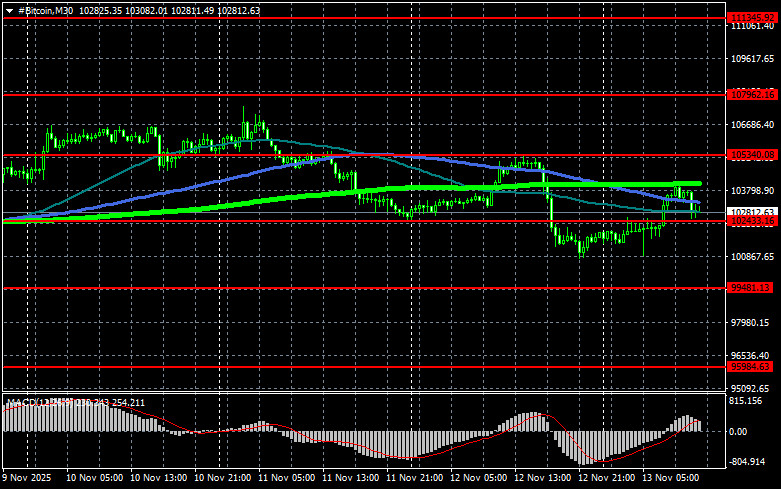Click the 10 Nov 13:00 time label
This screenshot has height=489, width=781.
click(158, 478)
